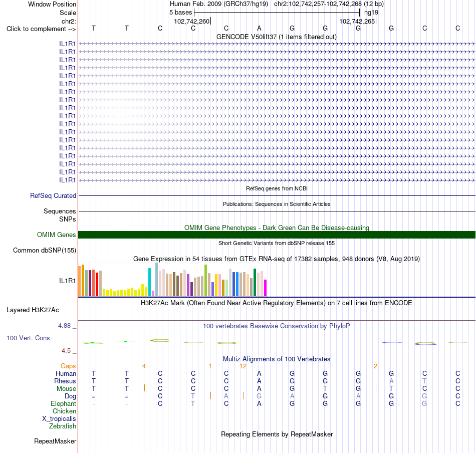
Task: Click the Zebrafish species label
Action: (63, 426)
